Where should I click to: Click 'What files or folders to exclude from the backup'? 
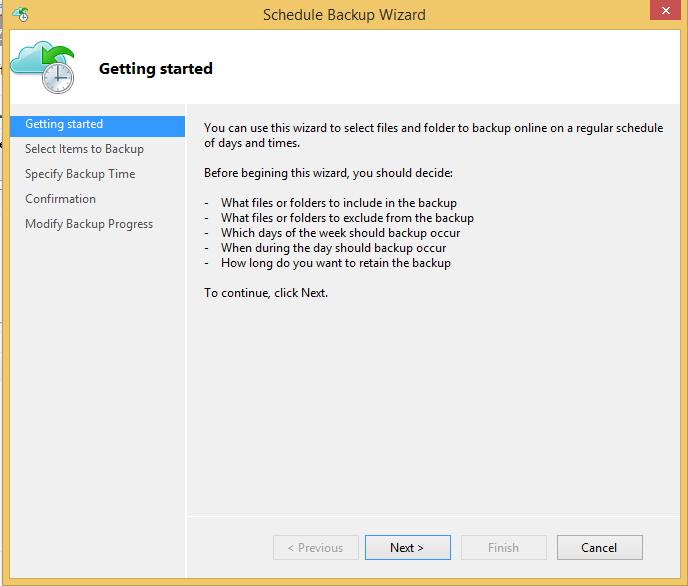pos(348,218)
